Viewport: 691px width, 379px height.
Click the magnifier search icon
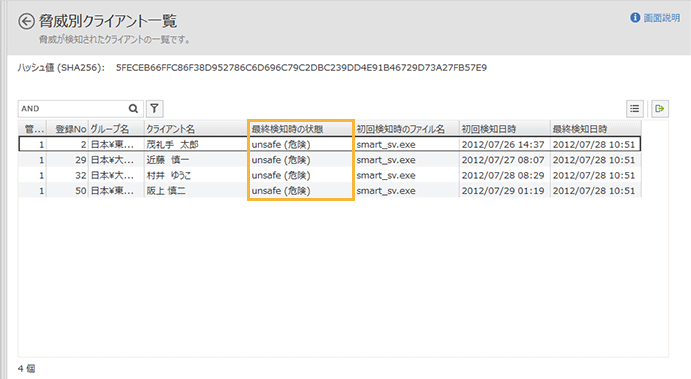tap(133, 108)
